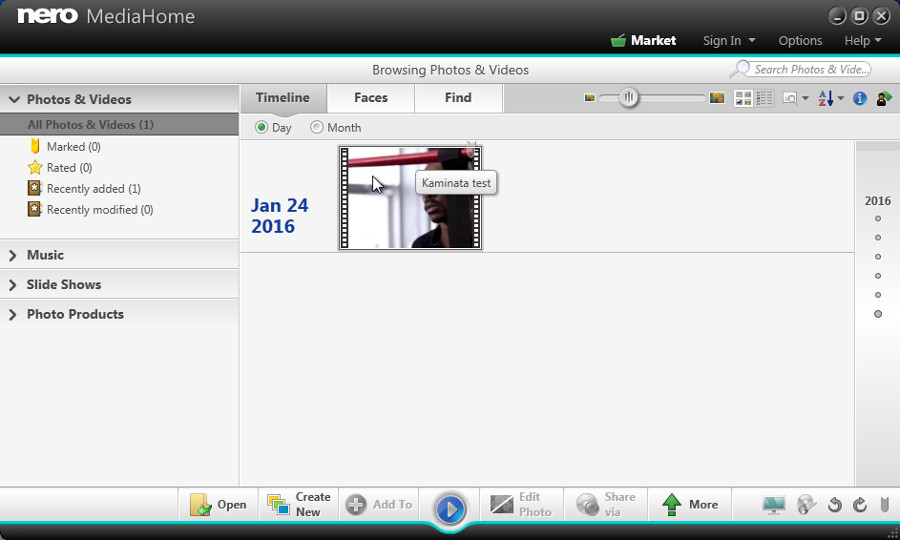Image resolution: width=900 pixels, height=540 pixels.
Task: Click the disc burn icon
Action: 806,505
